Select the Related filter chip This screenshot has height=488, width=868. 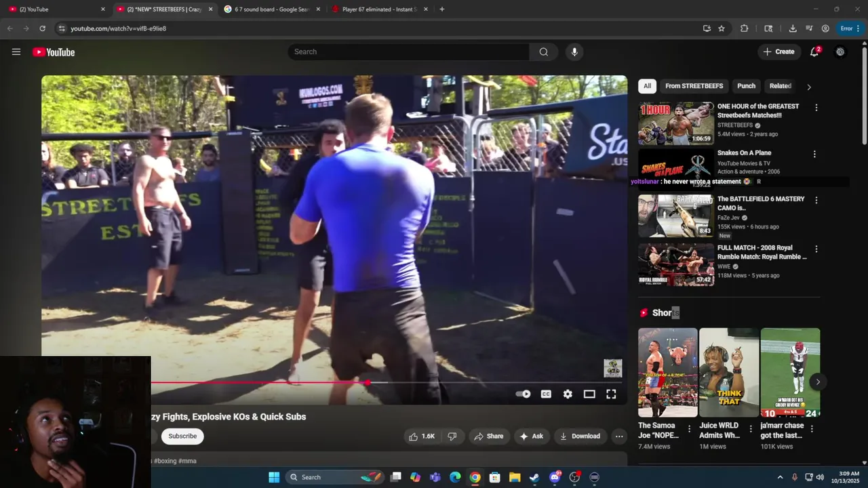coord(780,86)
